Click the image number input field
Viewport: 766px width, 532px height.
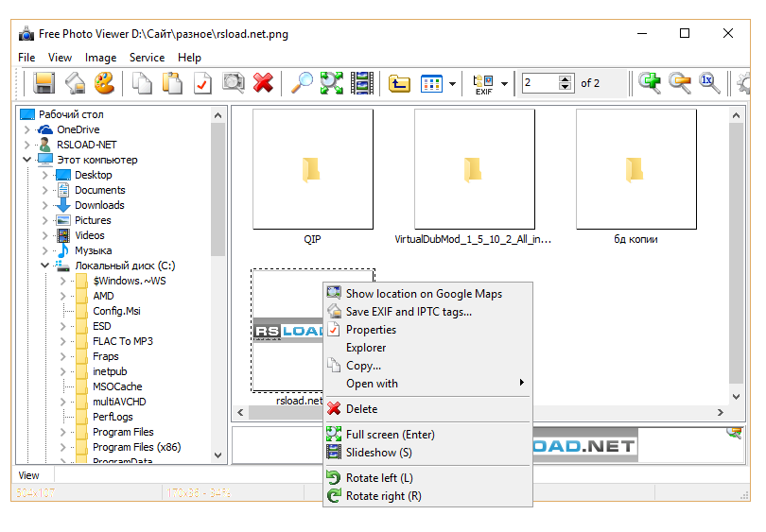541,83
